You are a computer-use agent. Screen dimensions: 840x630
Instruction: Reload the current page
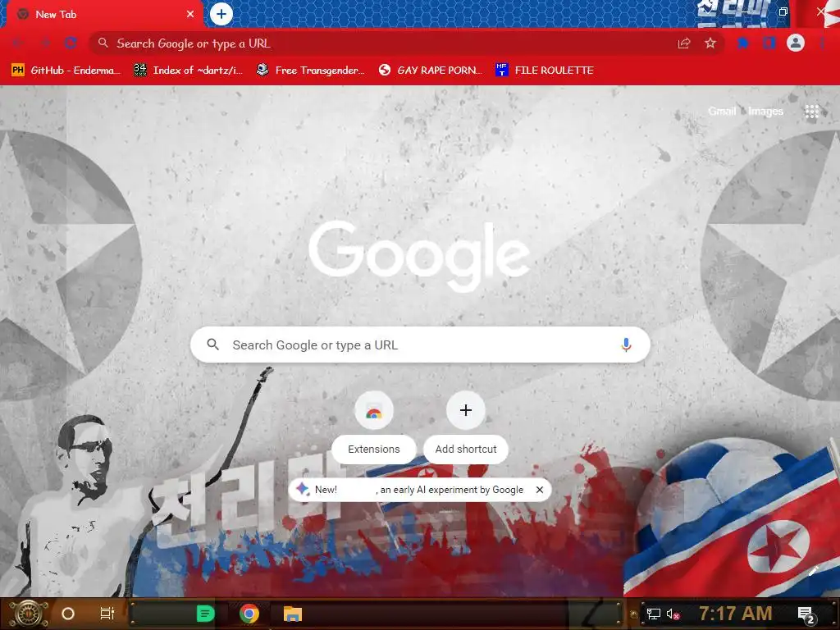tap(71, 43)
